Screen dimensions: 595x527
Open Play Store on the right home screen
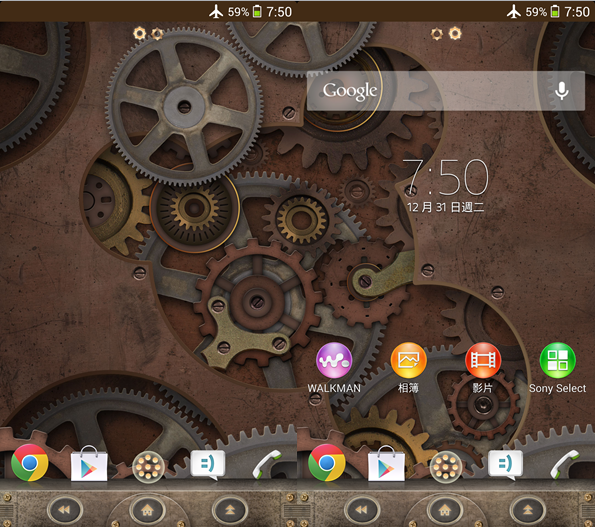click(386, 464)
